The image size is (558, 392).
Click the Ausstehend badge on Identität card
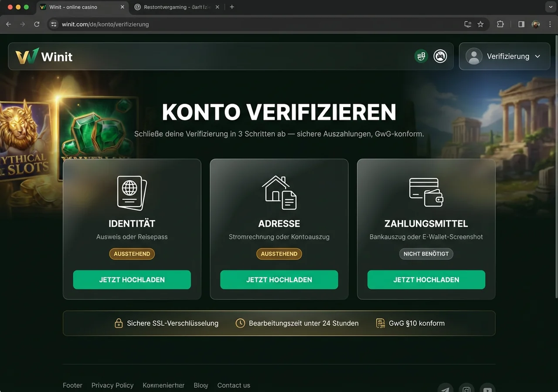132,254
